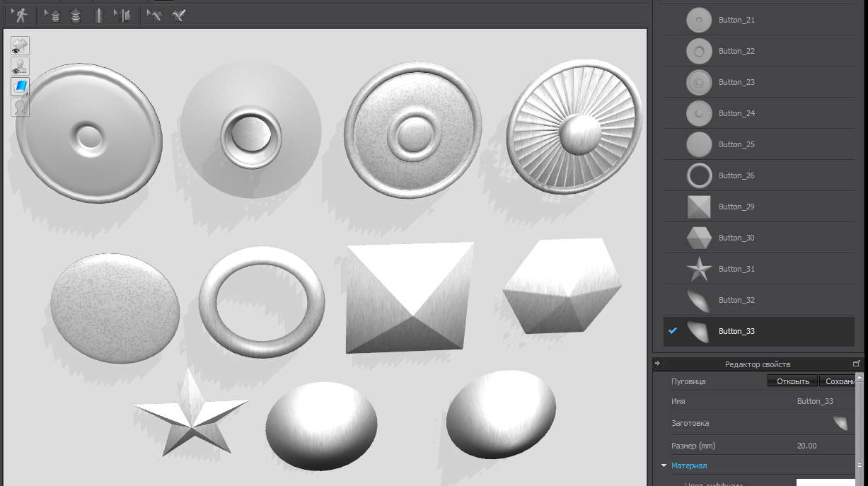Toggle garment visibility with shirt eye icon
Screen dimensions: 868x486
pos(20,46)
